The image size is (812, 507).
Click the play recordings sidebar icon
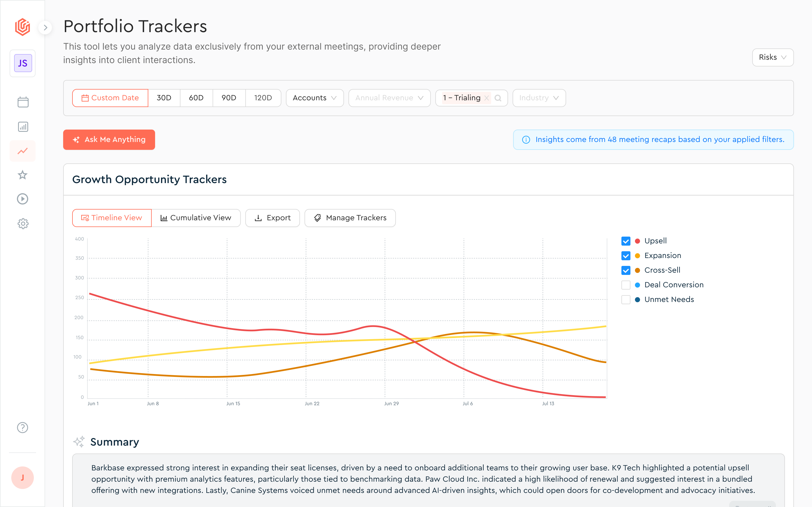tap(23, 199)
